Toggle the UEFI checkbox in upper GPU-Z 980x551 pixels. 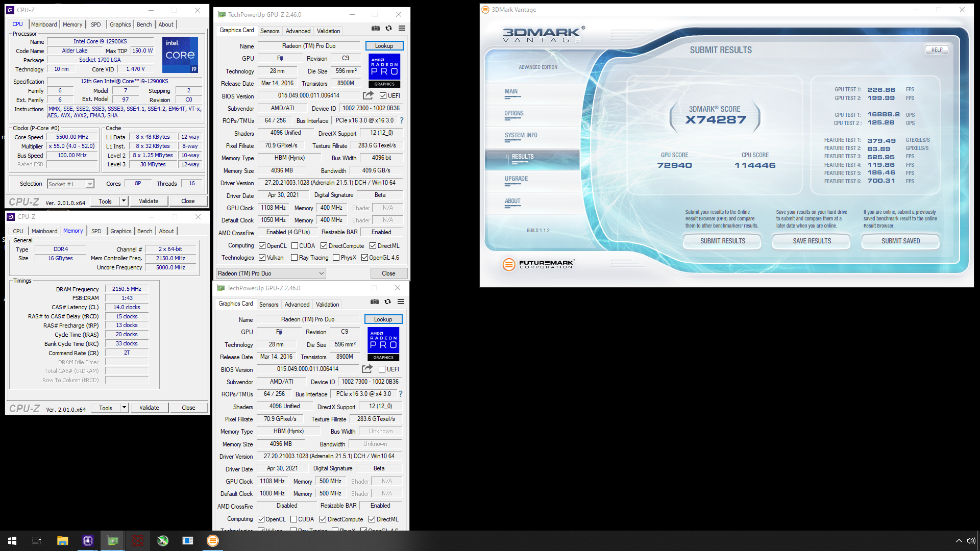click(383, 96)
